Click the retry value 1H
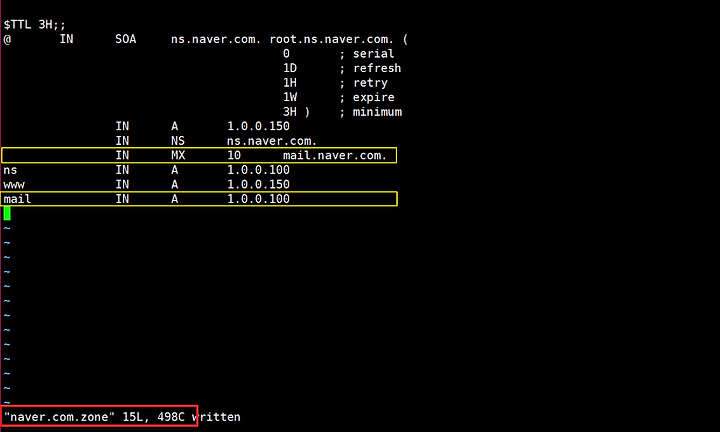The height and width of the screenshot is (432, 720). point(290,83)
